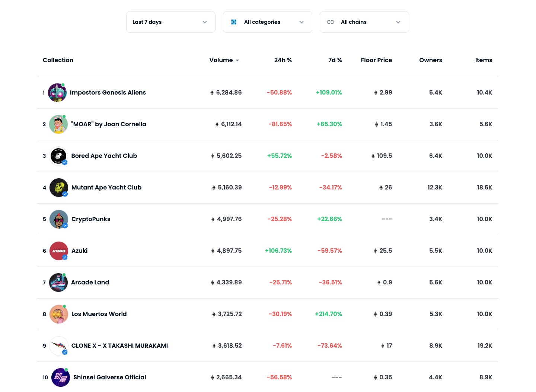Open Bored Ape Yacht Club avatar

coord(58,156)
